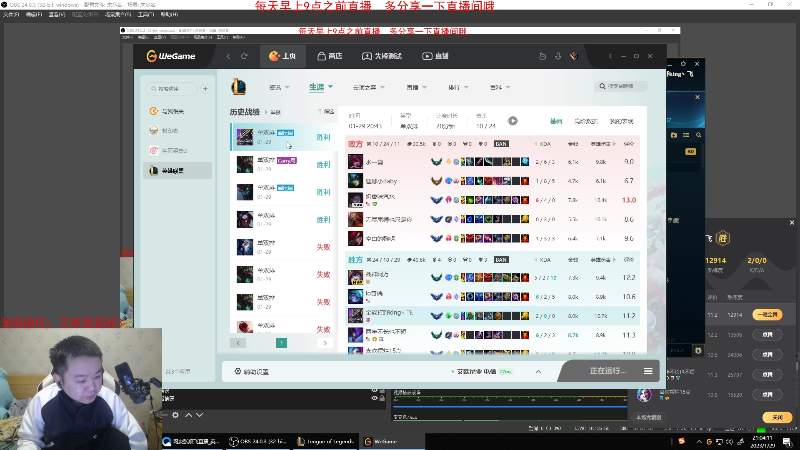Switch to the 先锋测试 tab in WeGame
This screenshot has width=800, height=450.
pos(382,56)
